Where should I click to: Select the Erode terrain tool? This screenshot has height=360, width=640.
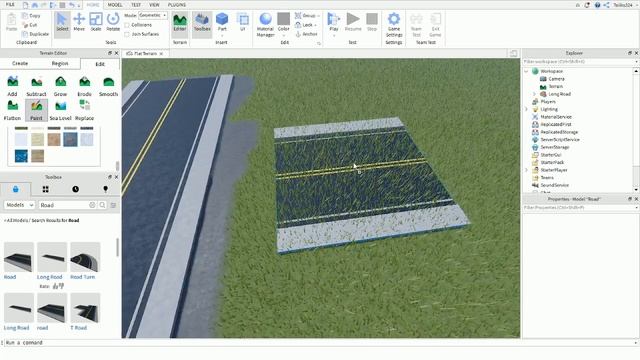click(84, 86)
